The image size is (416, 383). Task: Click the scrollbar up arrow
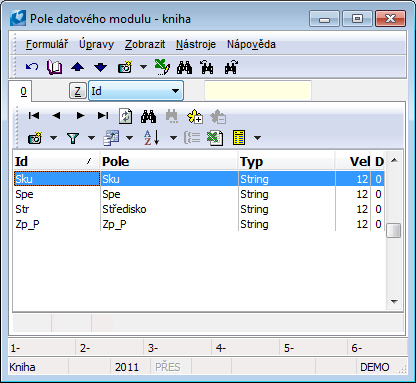pos(394,161)
